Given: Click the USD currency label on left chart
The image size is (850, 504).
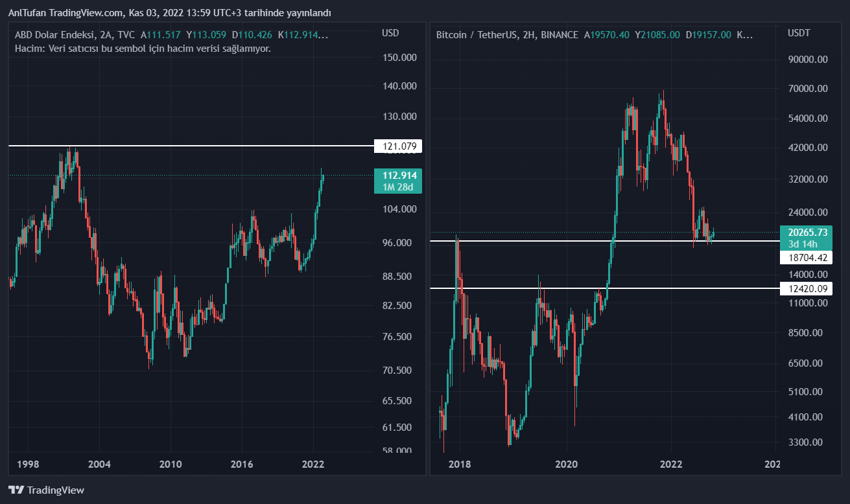Looking at the screenshot, I should (390, 33).
